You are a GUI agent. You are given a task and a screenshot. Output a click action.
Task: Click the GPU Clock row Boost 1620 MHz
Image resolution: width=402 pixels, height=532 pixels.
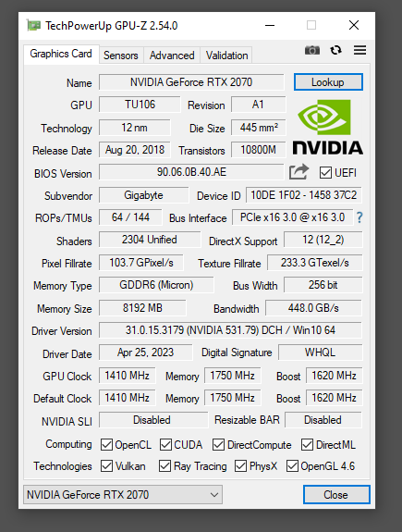pyautogui.click(x=335, y=376)
